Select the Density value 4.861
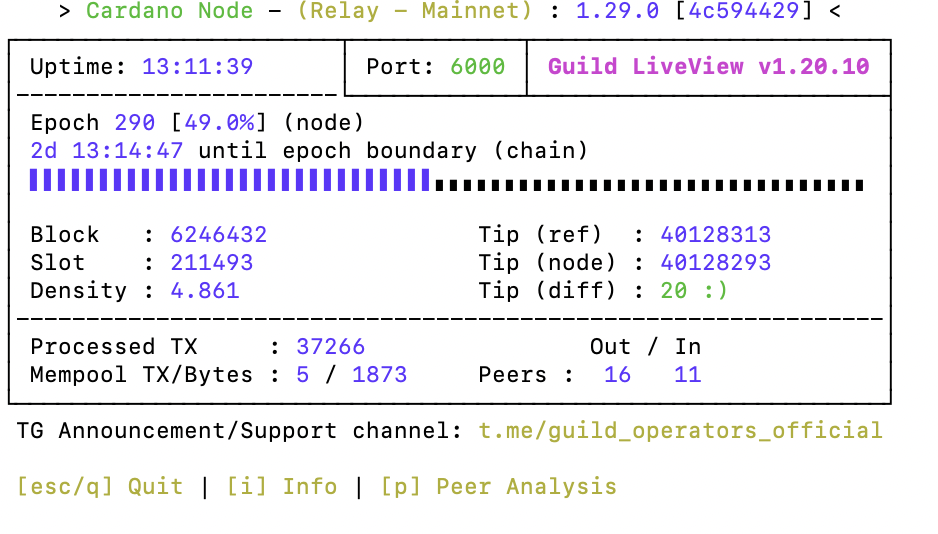938x534 pixels. 205,291
